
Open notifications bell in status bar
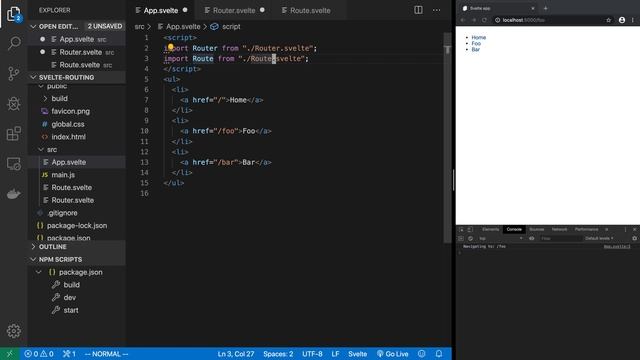(439, 354)
